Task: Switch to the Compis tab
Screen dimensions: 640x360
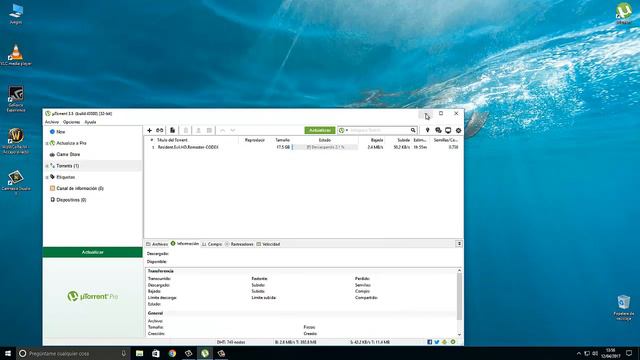Action: [x=212, y=244]
